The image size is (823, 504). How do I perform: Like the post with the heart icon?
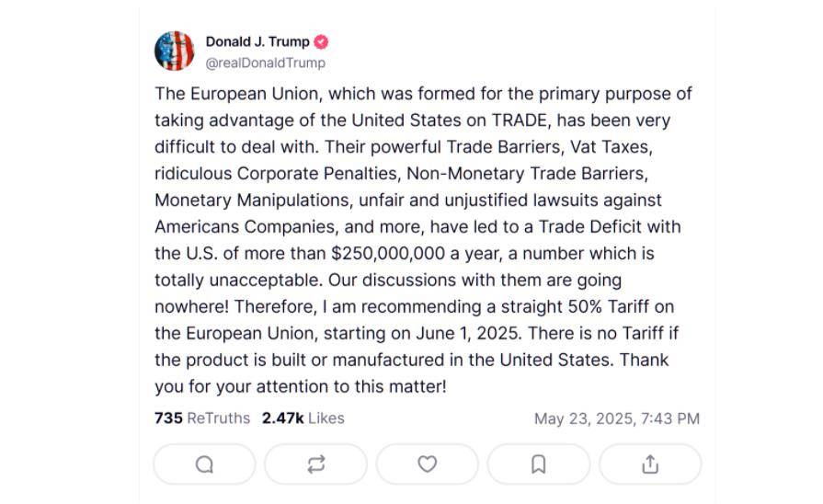point(428,464)
